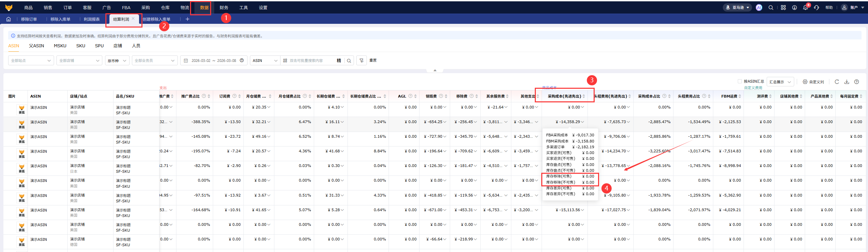Image resolution: width=868 pixels, height=252 pixels.
Task: Click the refresh icon above the table
Action: [837, 82]
